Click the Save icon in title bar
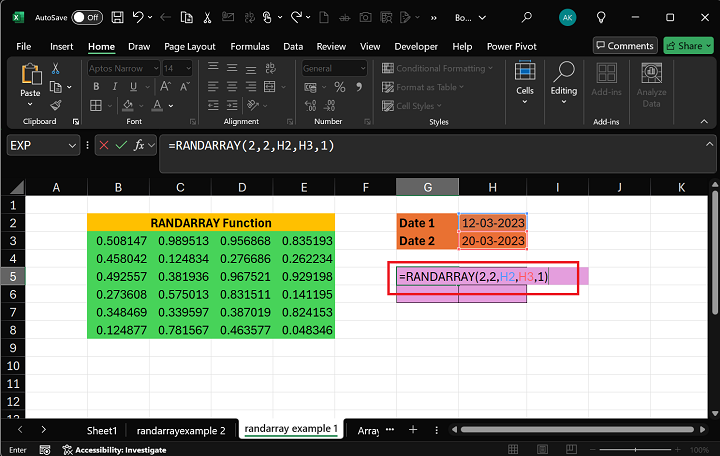720x456 pixels. click(x=118, y=17)
